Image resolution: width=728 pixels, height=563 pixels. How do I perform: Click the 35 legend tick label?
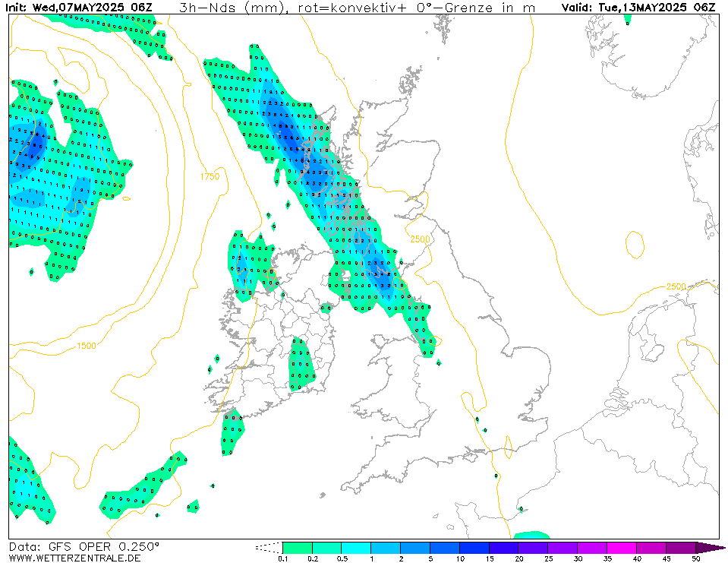[x=607, y=558]
